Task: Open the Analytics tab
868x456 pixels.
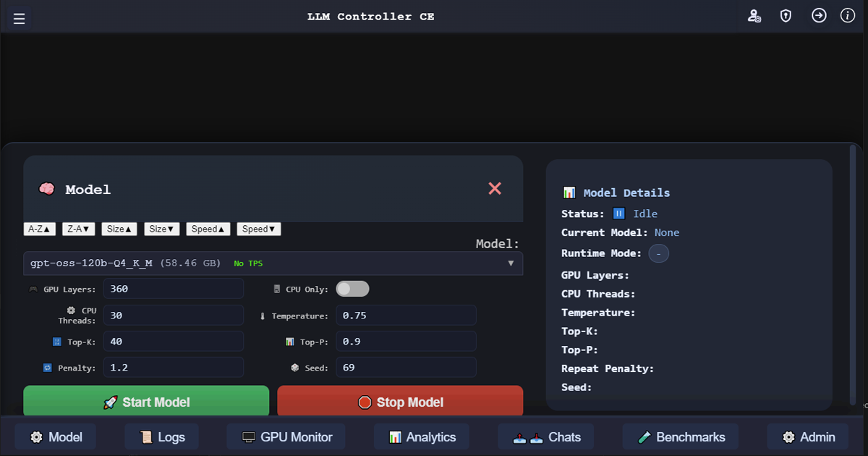Action: pyautogui.click(x=422, y=437)
